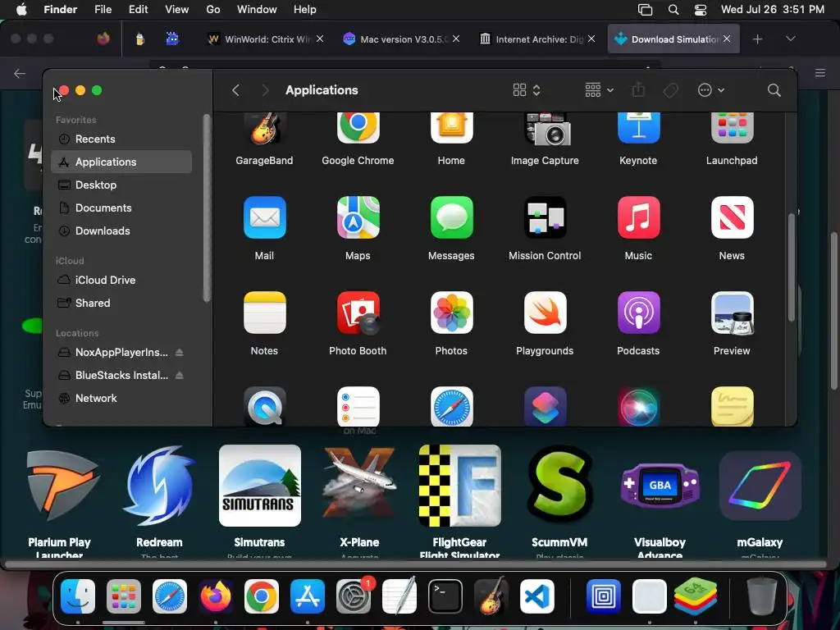Open the Maps app icon

358,217
